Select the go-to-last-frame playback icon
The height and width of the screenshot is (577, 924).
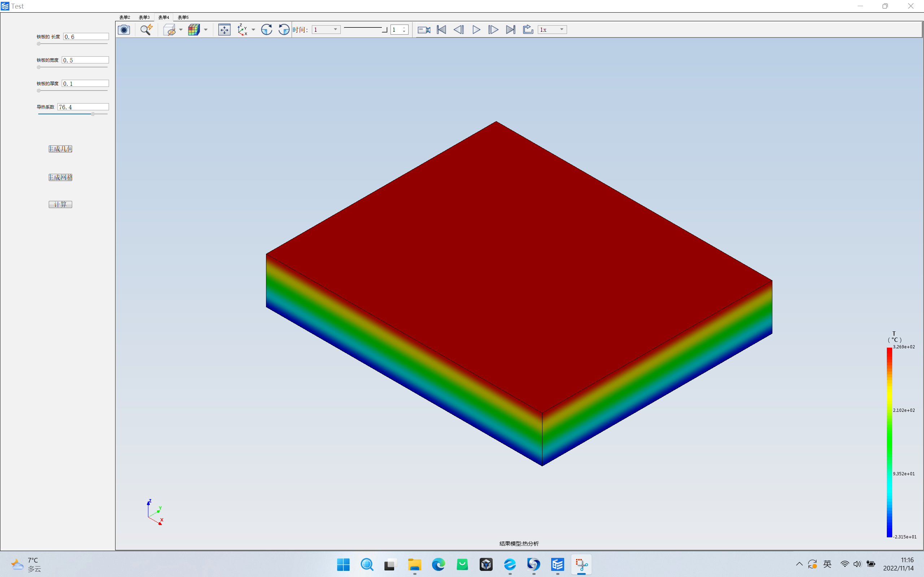tap(511, 29)
